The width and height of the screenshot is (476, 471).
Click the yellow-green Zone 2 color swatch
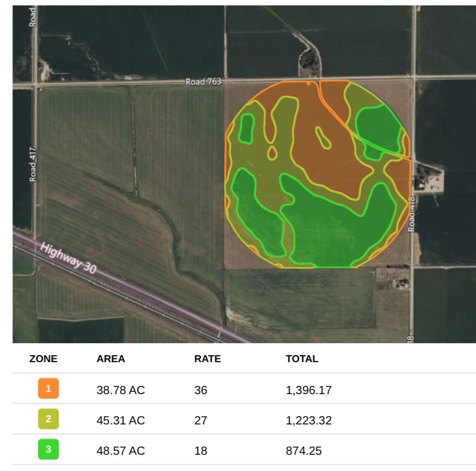48,418
